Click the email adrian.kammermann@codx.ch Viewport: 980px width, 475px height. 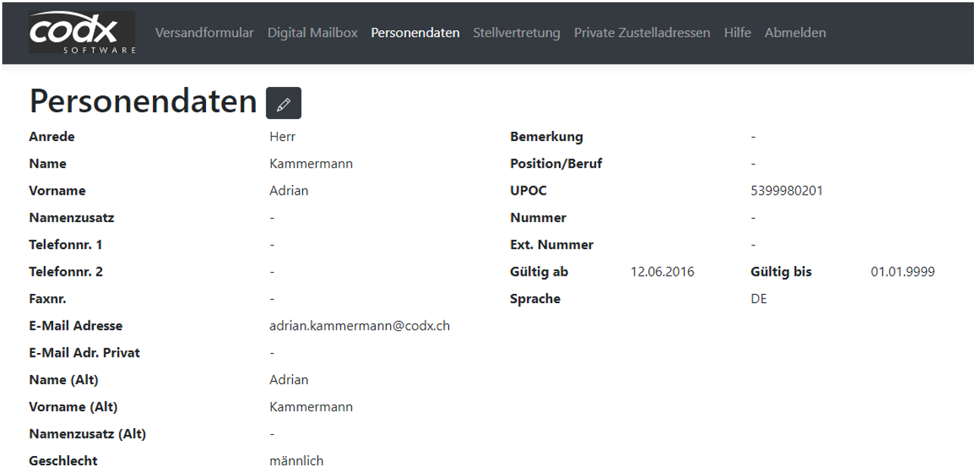360,326
